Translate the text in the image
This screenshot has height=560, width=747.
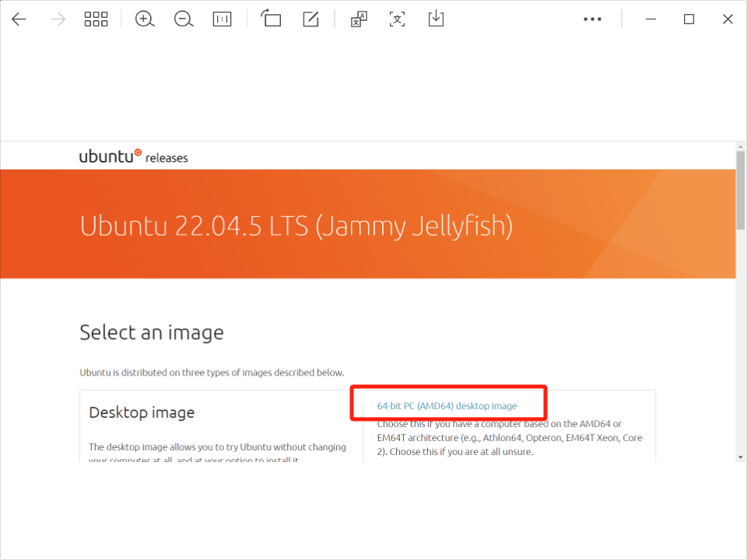(x=359, y=19)
